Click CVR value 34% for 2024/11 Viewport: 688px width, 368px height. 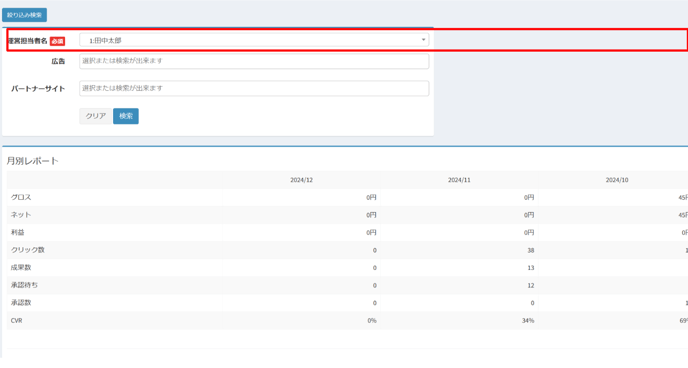(528, 321)
